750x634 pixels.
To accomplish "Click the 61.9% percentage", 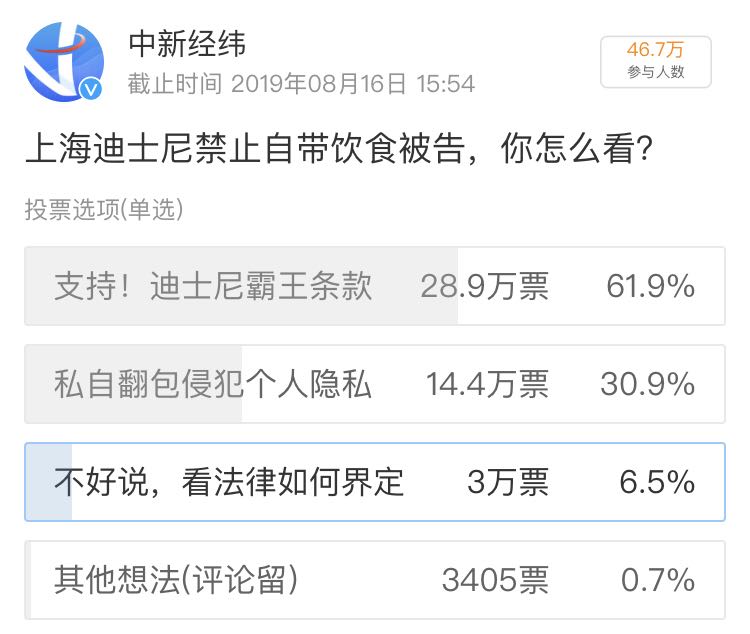I will (650, 287).
